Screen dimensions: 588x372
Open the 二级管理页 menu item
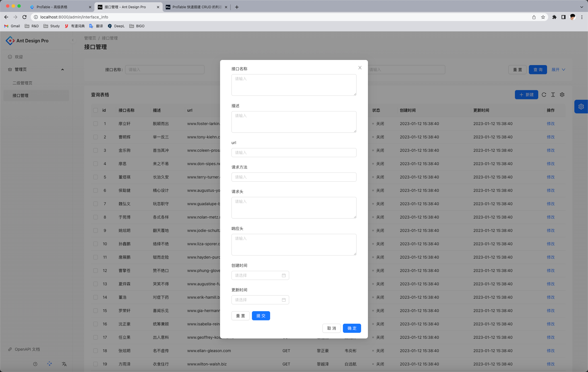22,83
